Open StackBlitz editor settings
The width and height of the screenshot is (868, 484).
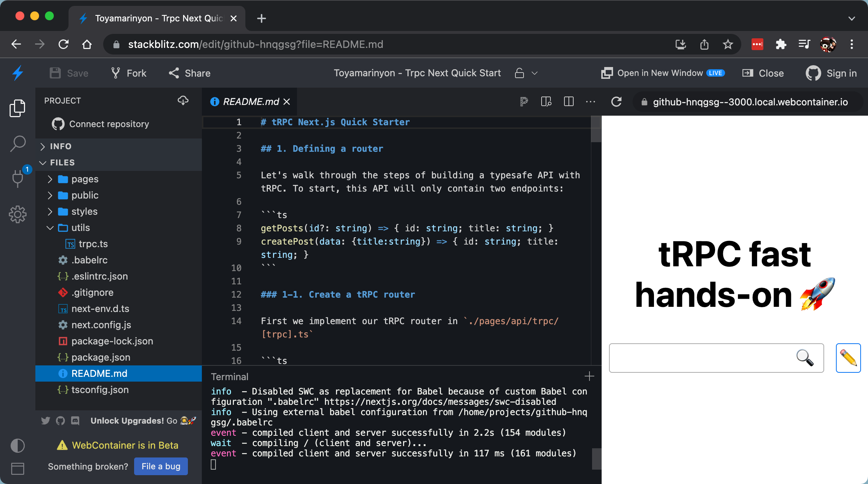click(18, 214)
